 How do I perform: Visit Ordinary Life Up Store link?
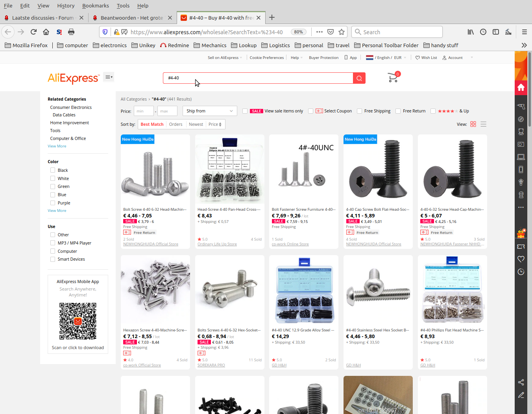coord(217,244)
